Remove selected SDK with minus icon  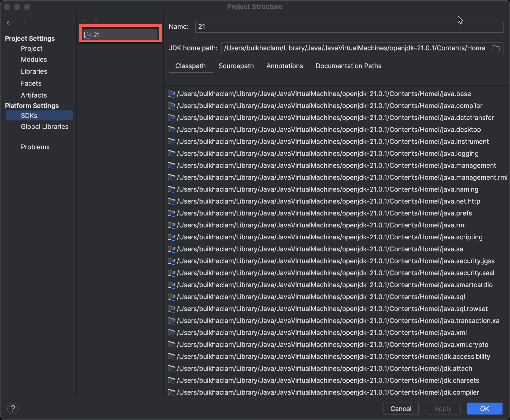(x=96, y=20)
